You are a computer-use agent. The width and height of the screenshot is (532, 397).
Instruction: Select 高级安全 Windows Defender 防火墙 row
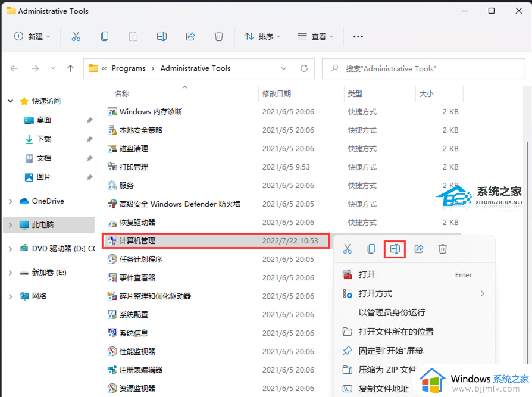pyautogui.click(x=283, y=204)
